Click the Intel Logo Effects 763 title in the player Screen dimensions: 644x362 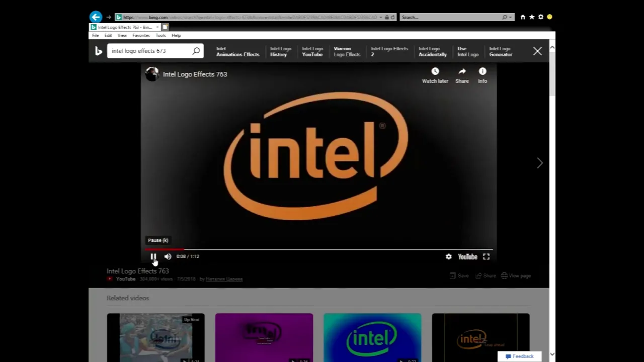[x=195, y=74]
